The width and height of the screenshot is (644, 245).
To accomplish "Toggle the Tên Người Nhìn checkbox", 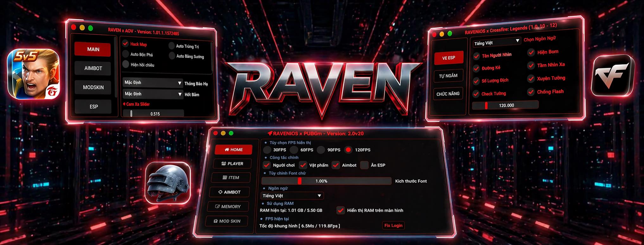I will (x=476, y=56).
